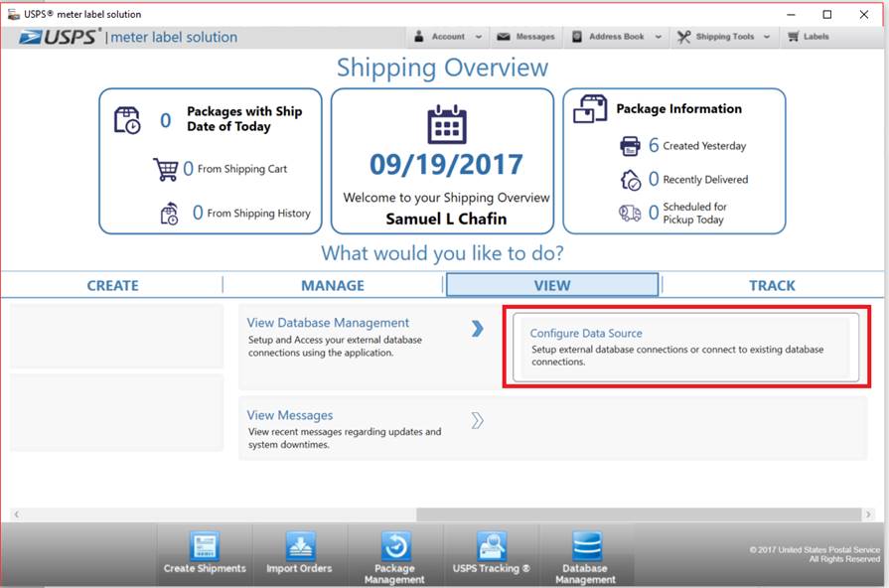Viewport: 889px width, 588px height.
Task: Open the Import Orders icon
Action: pyautogui.click(x=300, y=546)
